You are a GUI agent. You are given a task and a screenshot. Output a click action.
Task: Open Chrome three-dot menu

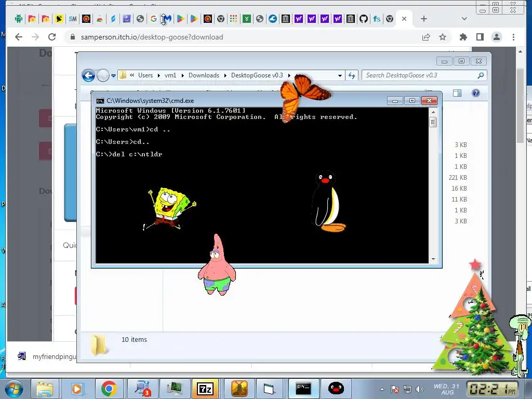coord(514,37)
